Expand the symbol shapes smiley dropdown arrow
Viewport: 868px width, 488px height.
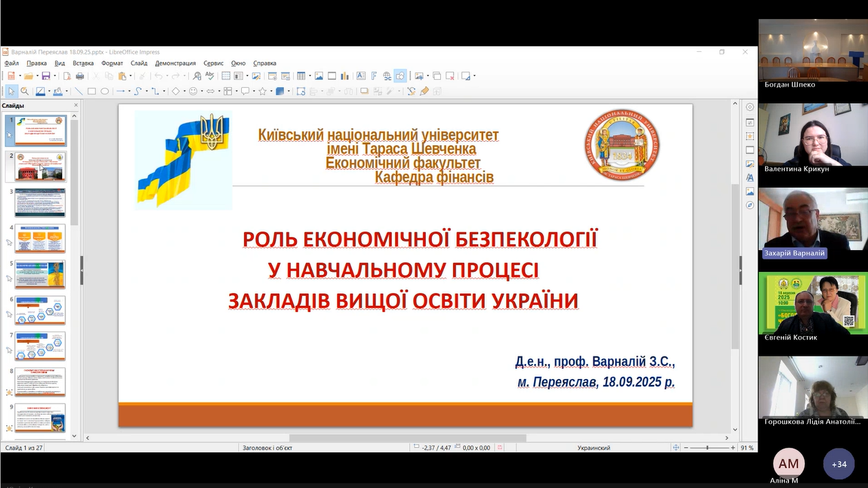pos(202,91)
